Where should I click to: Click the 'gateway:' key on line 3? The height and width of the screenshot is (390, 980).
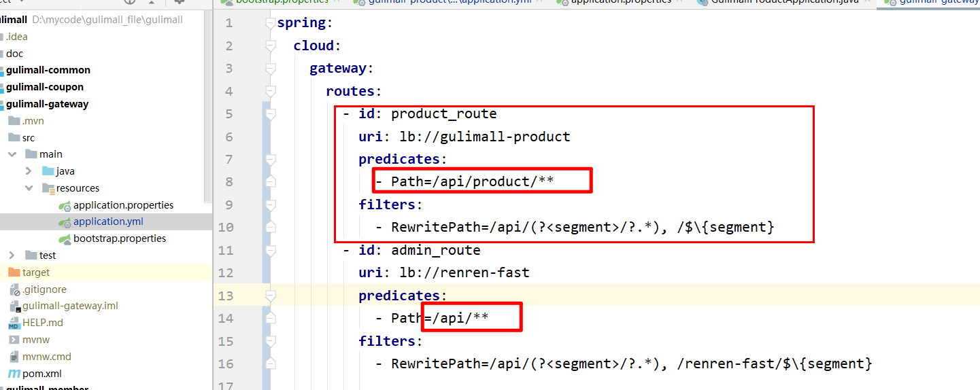coord(341,69)
